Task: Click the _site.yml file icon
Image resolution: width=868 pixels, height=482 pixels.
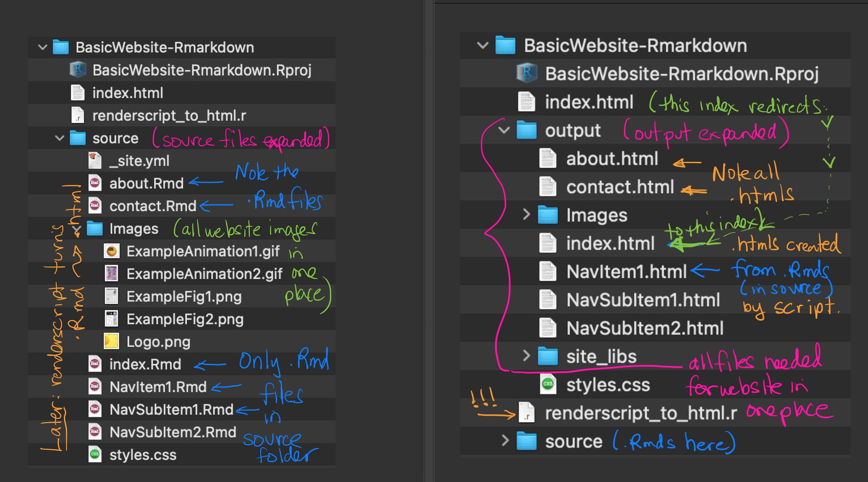Action: coord(95,160)
